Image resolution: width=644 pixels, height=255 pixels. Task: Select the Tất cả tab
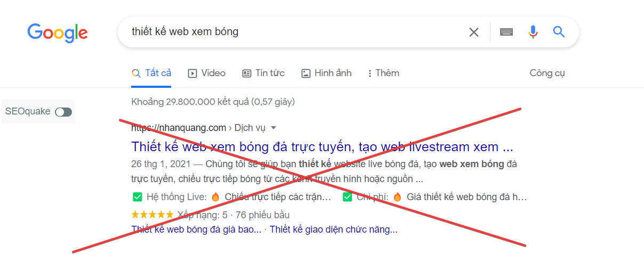click(151, 73)
